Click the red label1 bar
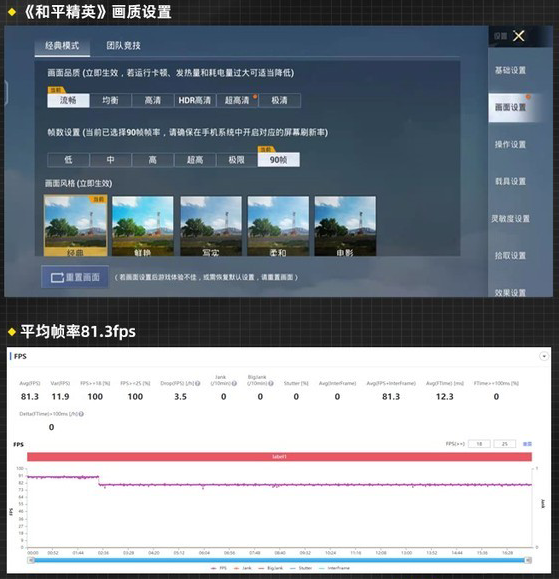This screenshot has width=559, height=579. pyautogui.click(x=279, y=457)
